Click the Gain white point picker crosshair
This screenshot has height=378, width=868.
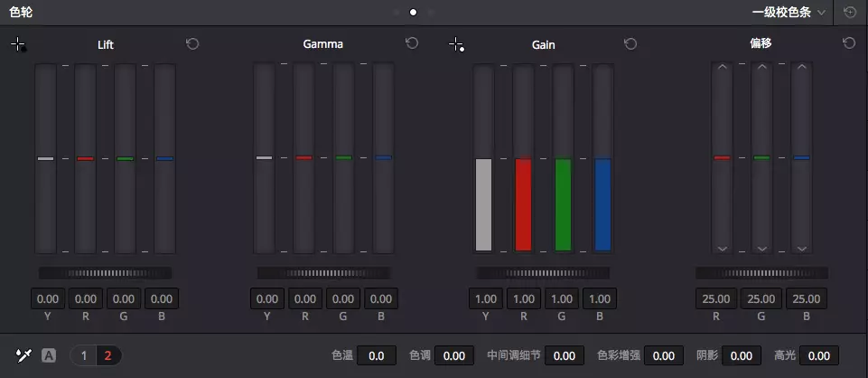click(456, 44)
